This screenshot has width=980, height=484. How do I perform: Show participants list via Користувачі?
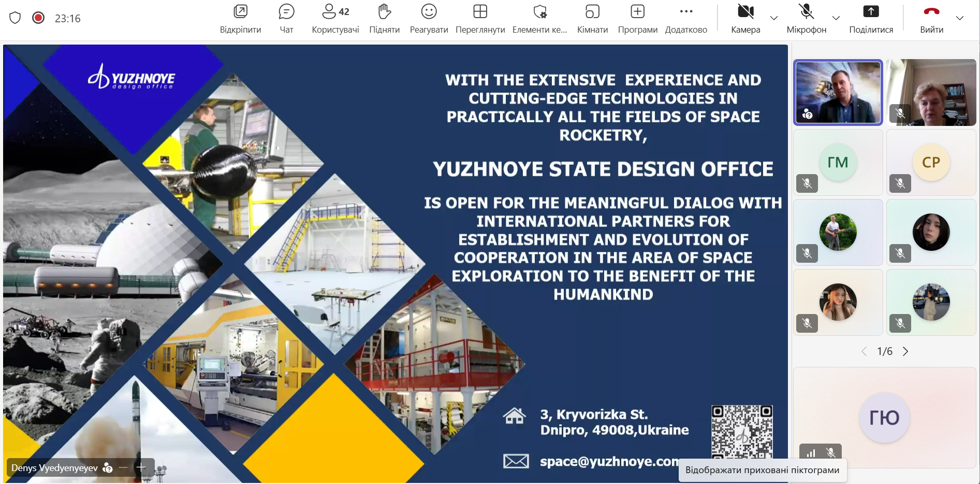click(x=335, y=18)
